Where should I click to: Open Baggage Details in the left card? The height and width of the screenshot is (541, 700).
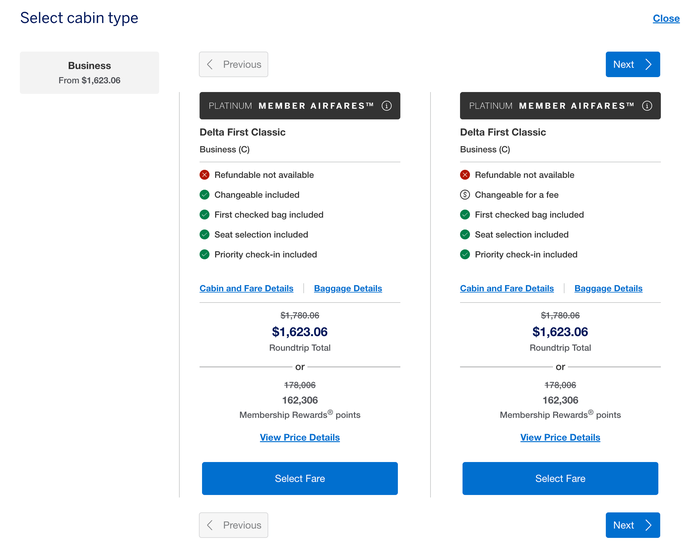click(x=348, y=288)
